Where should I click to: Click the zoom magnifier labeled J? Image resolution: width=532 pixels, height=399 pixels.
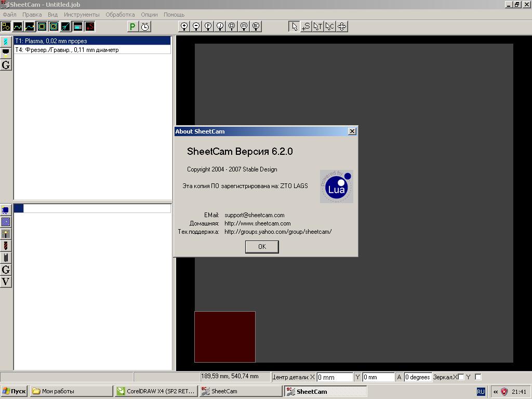[x=220, y=26]
